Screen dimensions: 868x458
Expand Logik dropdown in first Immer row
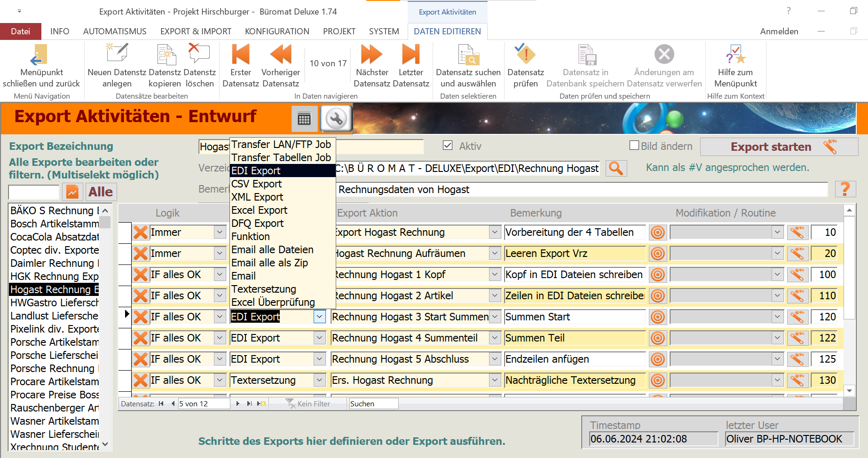pos(220,232)
